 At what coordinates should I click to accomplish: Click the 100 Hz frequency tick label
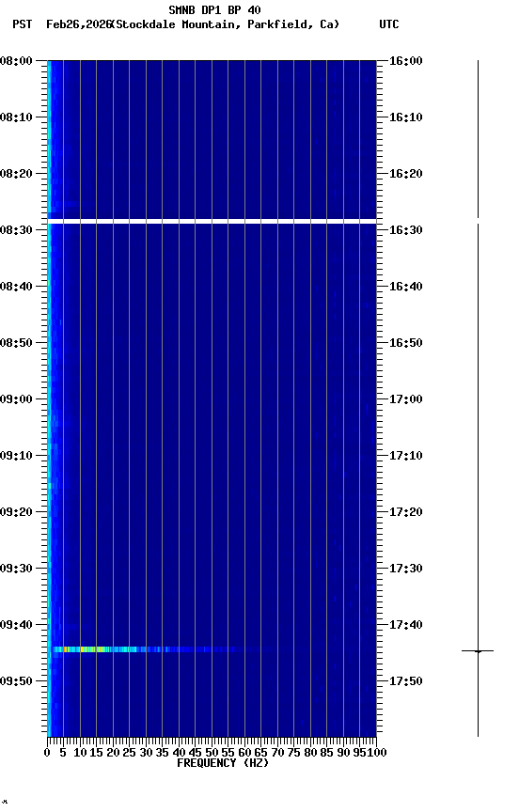(377, 753)
